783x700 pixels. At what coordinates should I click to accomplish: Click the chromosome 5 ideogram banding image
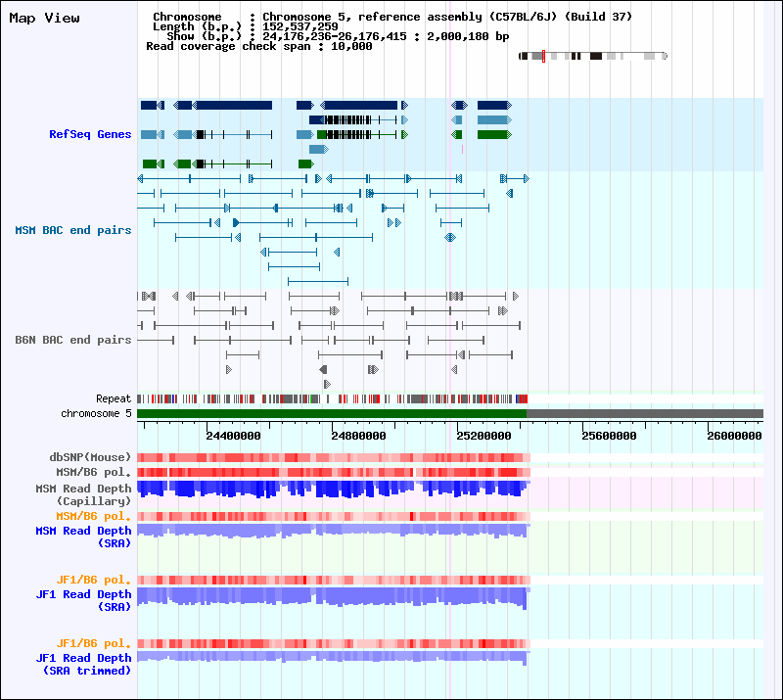point(593,56)
